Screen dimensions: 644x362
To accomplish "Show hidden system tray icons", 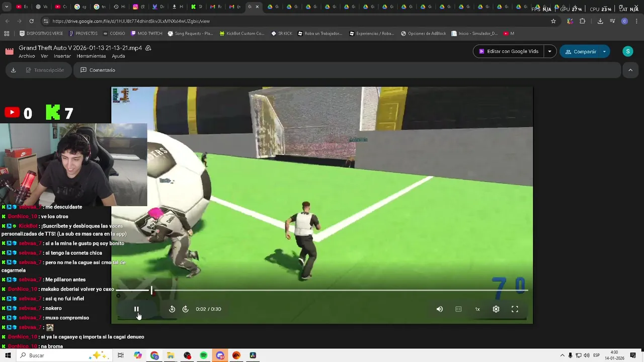I will pyautogui.click(x=562, y=355).
